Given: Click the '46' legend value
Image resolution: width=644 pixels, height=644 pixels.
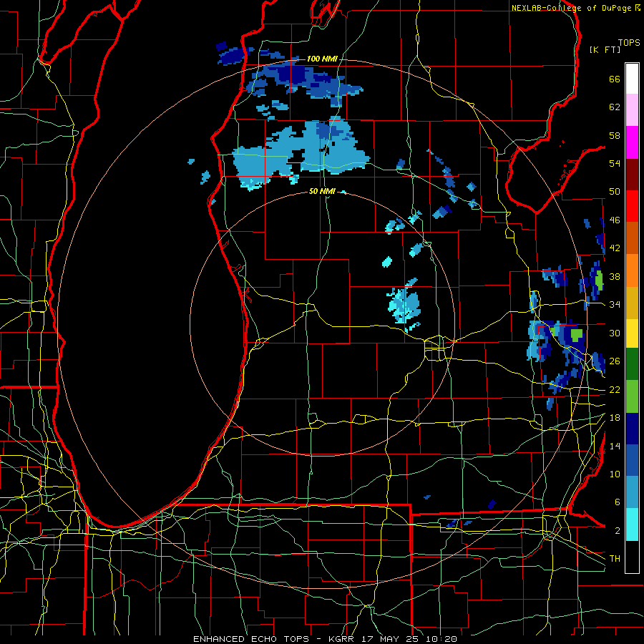Looking at the screenshot, I should click(x=615, y=220).
